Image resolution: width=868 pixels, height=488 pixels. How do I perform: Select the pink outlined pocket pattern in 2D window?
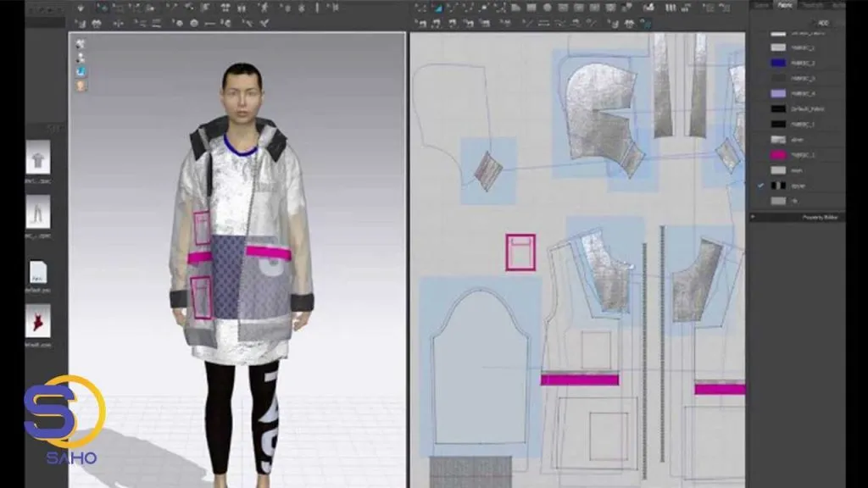(520, 252)
